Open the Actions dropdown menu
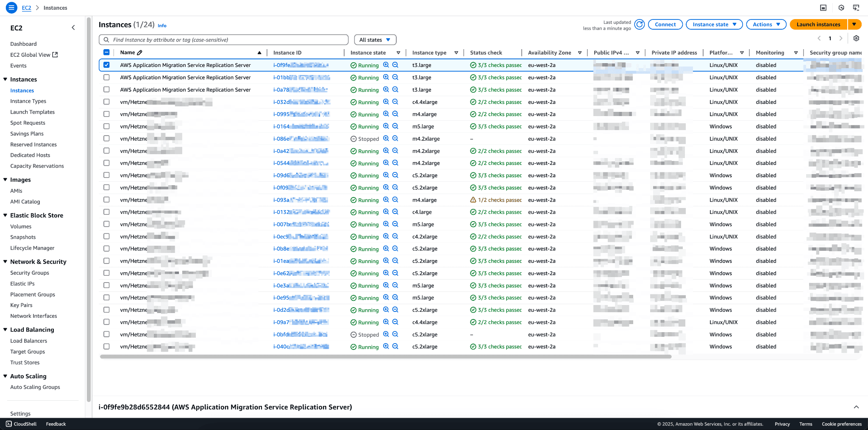The image size is (868, 430). [766, 25]
